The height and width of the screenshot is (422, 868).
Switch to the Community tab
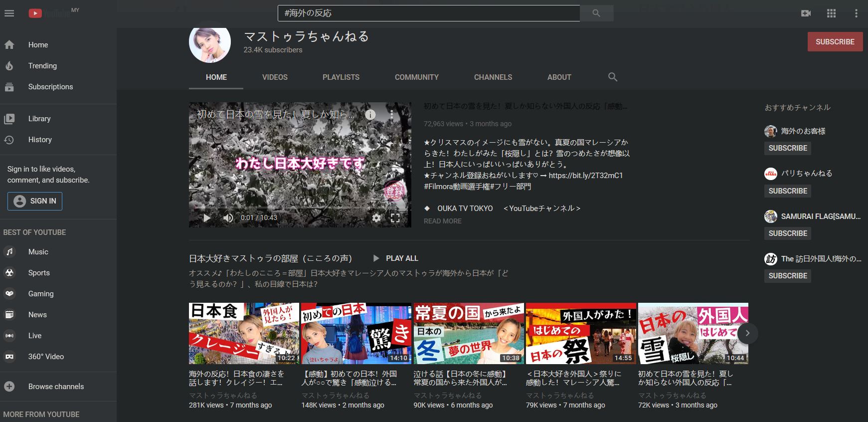click(417, 77)
